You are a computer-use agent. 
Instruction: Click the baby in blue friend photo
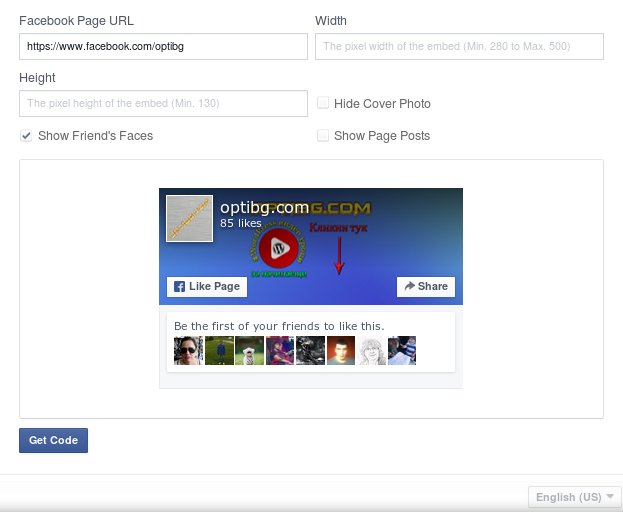tap(402, 350)
